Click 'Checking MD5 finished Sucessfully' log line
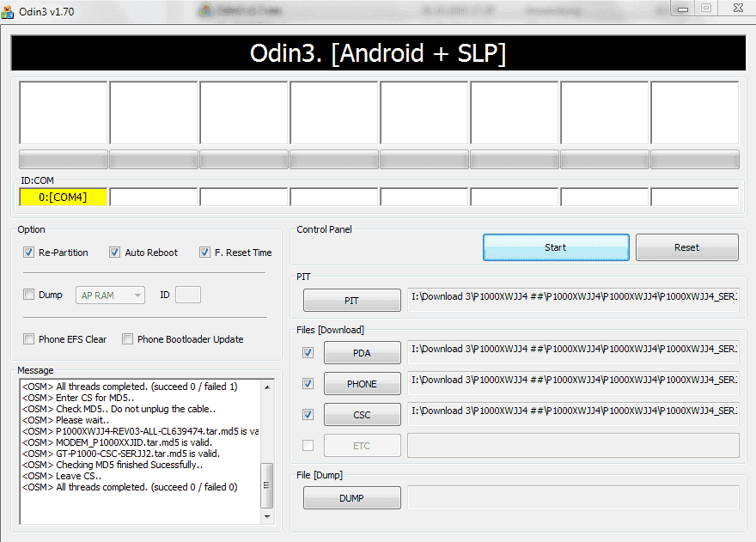Image resolution: width=756 pixels, height=542 pixels. pyautogui.click(x=113, y=465)
